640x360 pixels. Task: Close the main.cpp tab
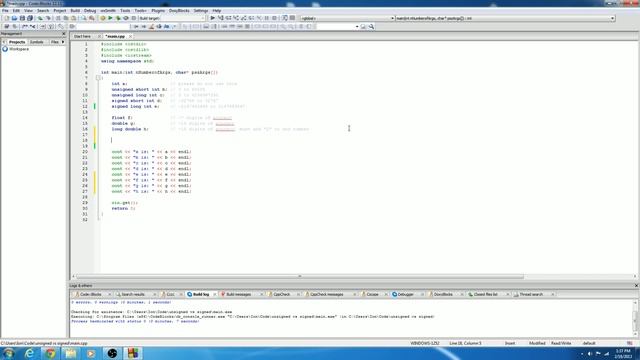click(x=130, y=36)
